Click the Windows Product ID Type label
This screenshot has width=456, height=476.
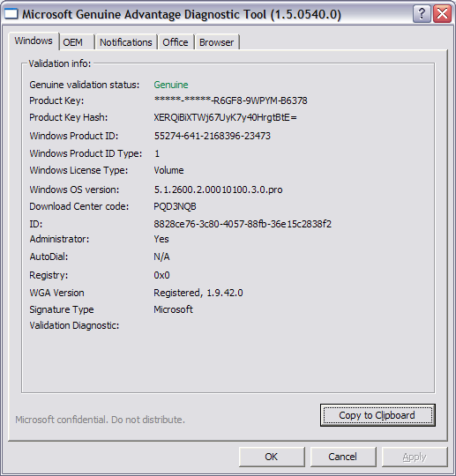pyautogui.click(x=86, y=153)
